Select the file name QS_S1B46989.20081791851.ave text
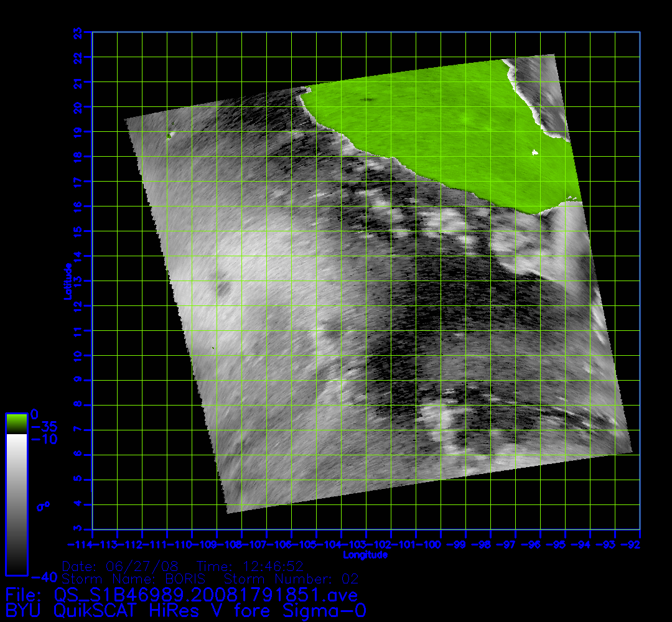Image resolution: width=672 pixels, height=622 pixels. [x=206, y=595]
